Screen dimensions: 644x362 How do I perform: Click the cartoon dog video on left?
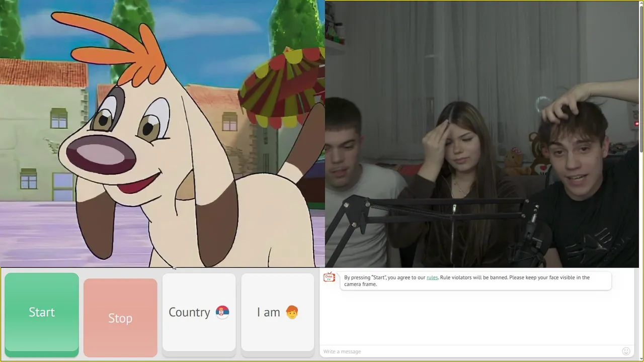click(x=162, y=134)
